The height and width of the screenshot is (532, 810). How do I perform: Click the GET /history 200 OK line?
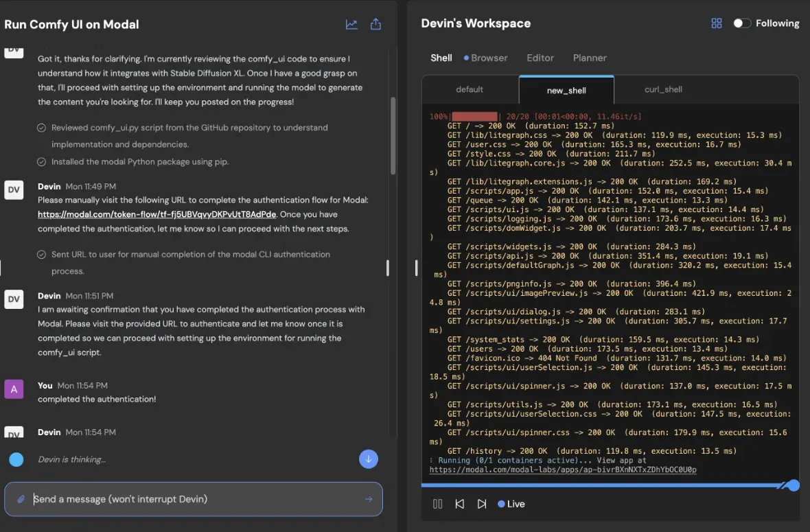[x=592, y=451]
